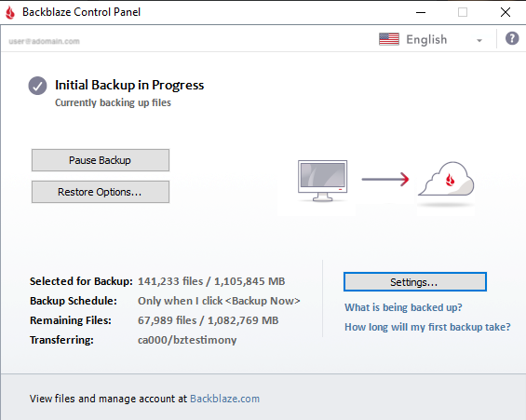This screenshot has height=420, width=526.
Task: Visit the Backblaze.com link
Action: [224, 399]
